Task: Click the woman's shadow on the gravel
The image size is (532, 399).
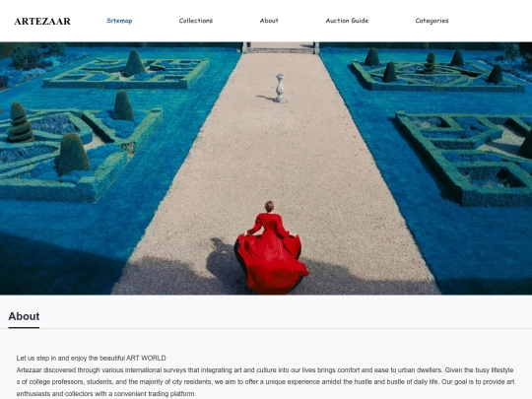Action: (223, 259)
